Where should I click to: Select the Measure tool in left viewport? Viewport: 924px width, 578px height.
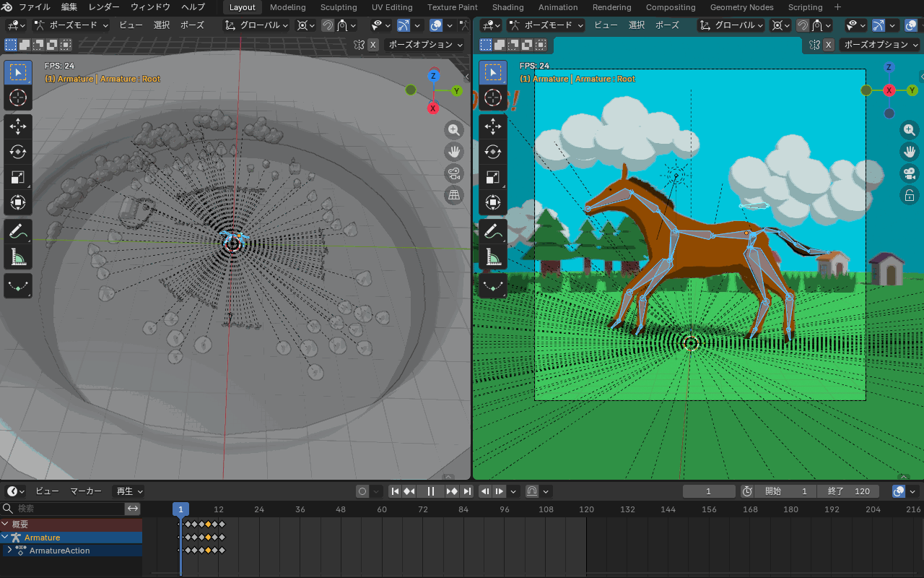tap(18, 256)
